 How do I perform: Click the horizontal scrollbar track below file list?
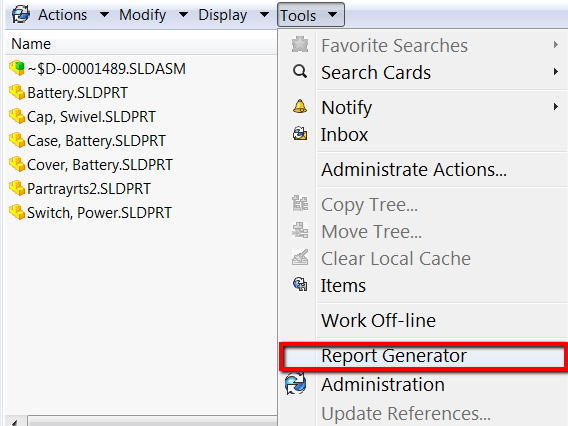point(152,422)
